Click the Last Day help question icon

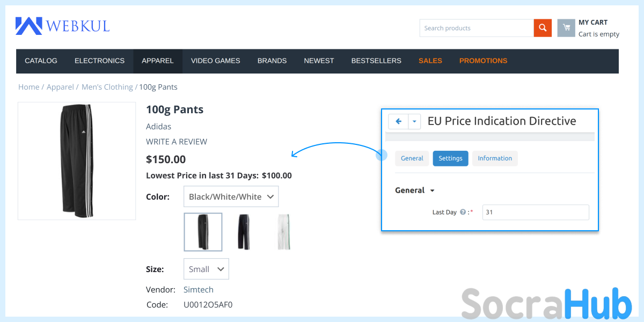click(x=463, y=213)
